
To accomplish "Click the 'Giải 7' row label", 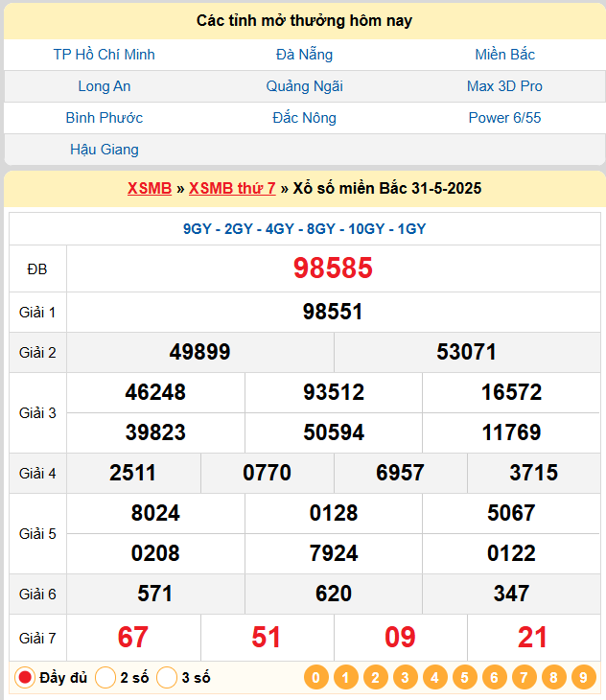I will click(37, 639).
